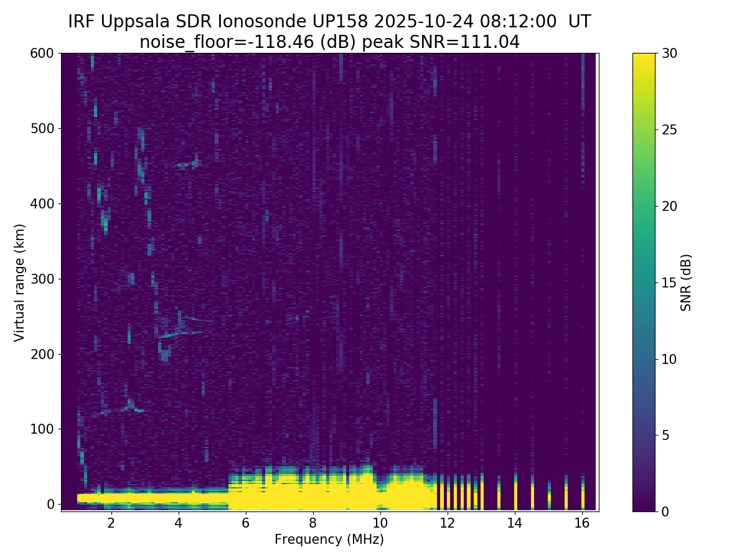Viewport: 747px width, 560px height.
Task: Click the y-axis tick label 300
Action: [x=42, y=279]
